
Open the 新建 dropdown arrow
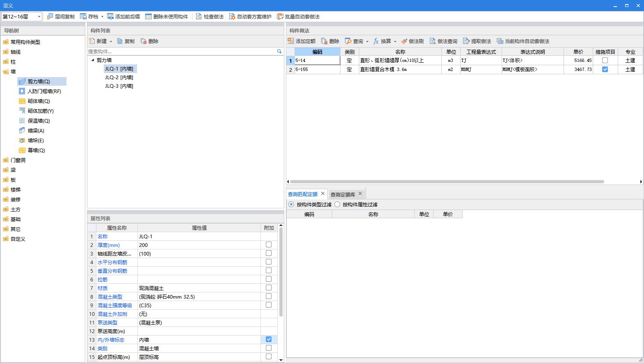point(111,41)
